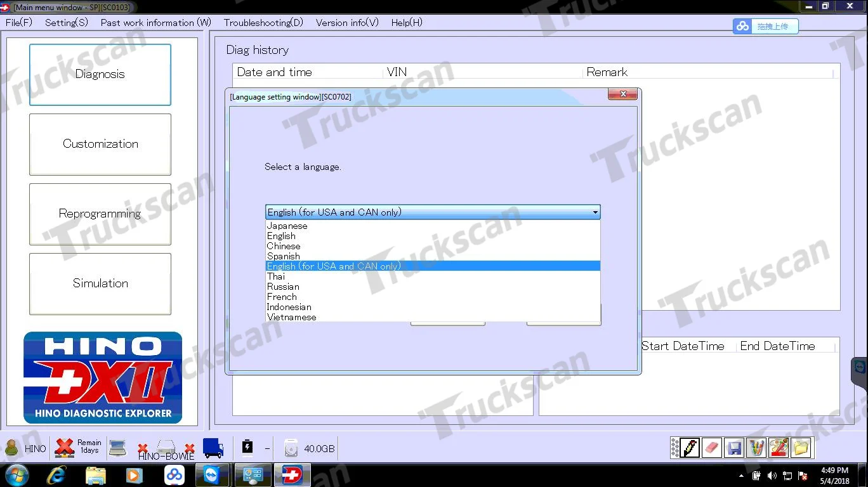Screen dimensions: 868x487
Task: Click the Diagnosis button
Action: (100, 74)
